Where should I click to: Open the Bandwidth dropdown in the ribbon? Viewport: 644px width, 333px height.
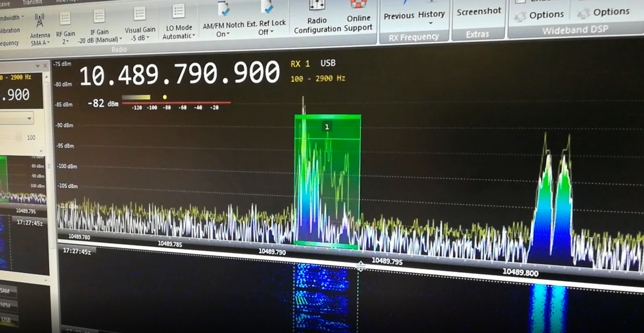click(12, 17)
